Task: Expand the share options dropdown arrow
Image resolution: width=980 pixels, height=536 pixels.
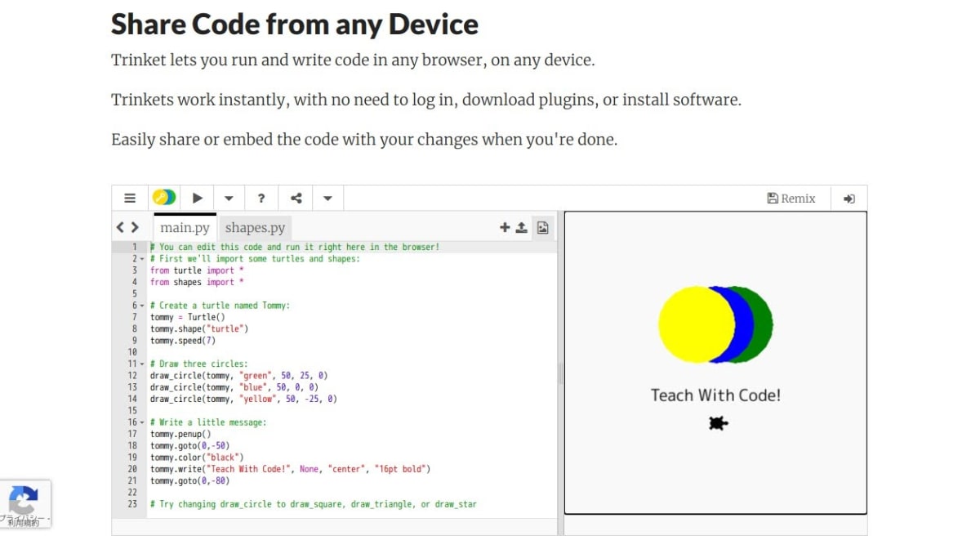Action: tap(327, 198)
